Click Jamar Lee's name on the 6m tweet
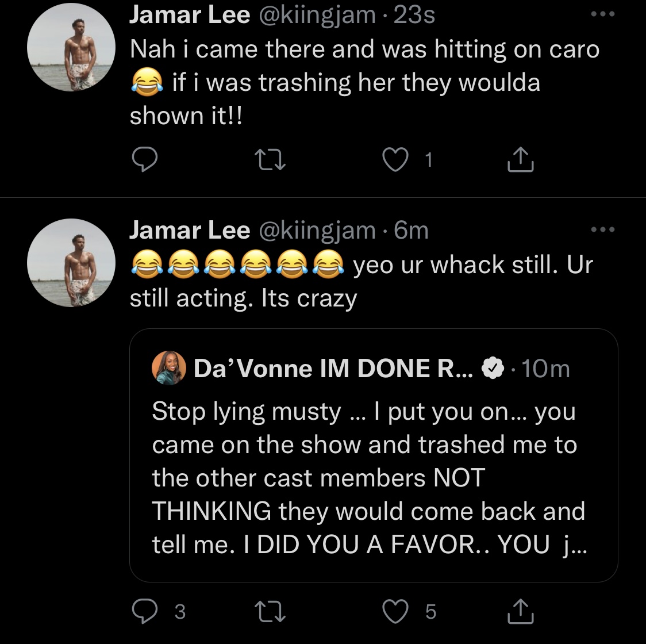Screen dimensions: 646x644 click(190, 229)
